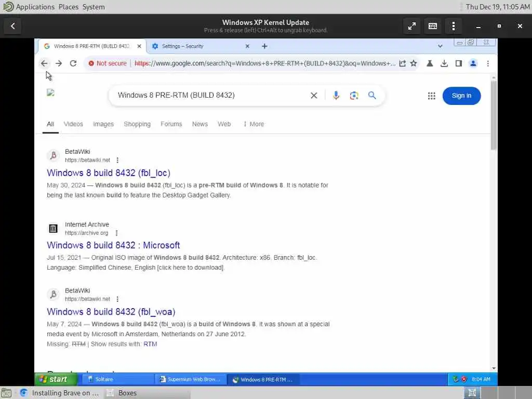Close the Windows 8 PRE-RTM tab
This screenshot has width=532, height=399.
coord(139,46)
